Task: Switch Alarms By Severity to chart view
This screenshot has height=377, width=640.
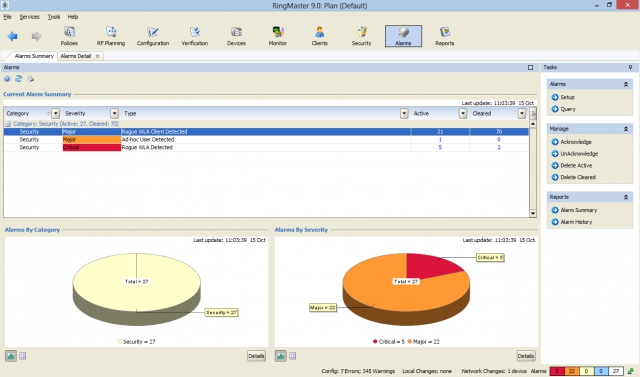Action: [x=281, y=356]
